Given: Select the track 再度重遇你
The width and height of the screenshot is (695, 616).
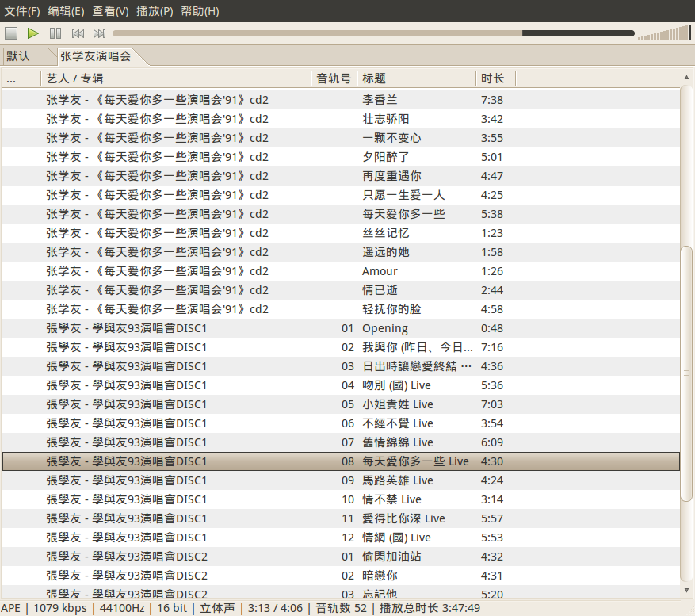Looking at the screenshot, I should tap(341, 176).
